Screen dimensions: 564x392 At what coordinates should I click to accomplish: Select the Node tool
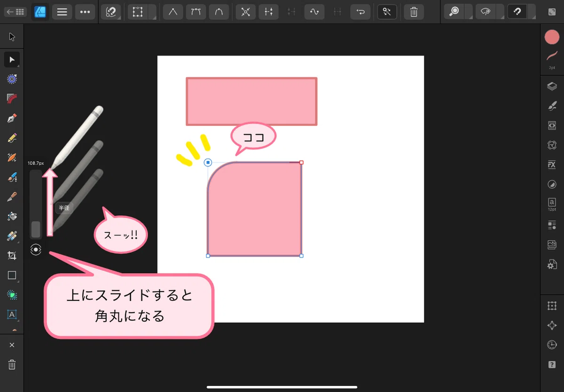(x=12, y=59)
